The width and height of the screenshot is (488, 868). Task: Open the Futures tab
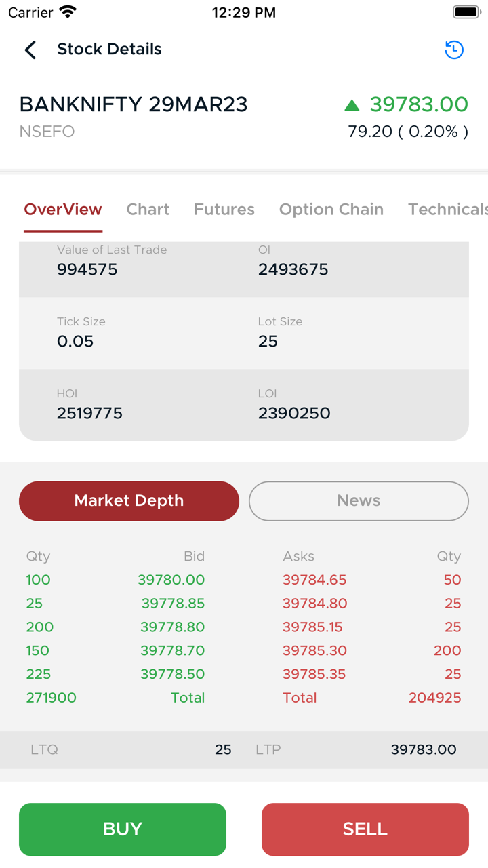[x=224, y=210]
